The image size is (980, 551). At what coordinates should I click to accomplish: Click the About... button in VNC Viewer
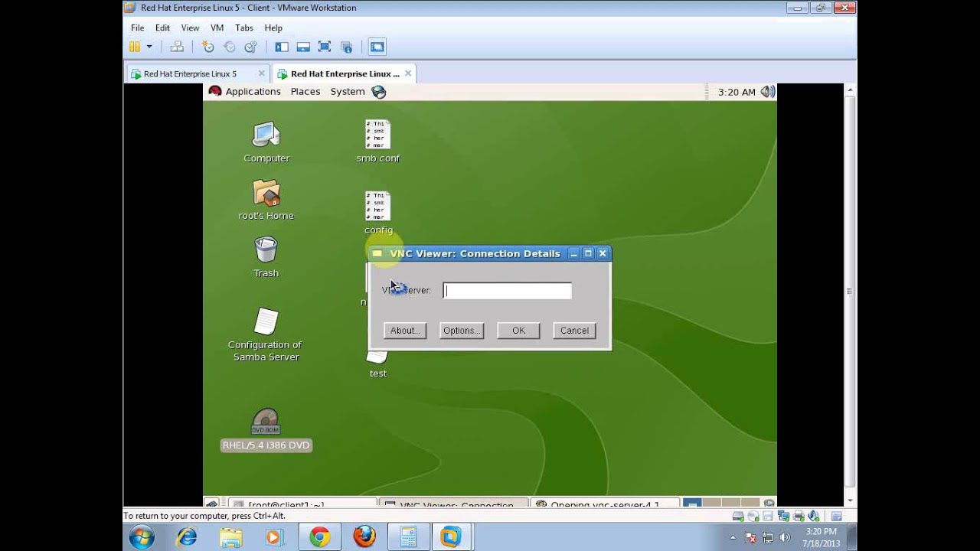pyautogui.click(x=404, y=331)
